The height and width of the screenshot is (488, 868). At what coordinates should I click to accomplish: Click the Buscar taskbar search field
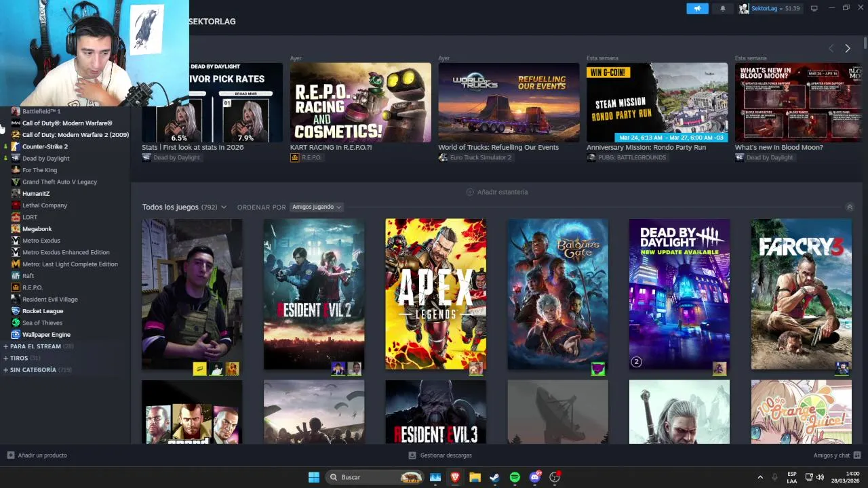(x=375, y=477)
